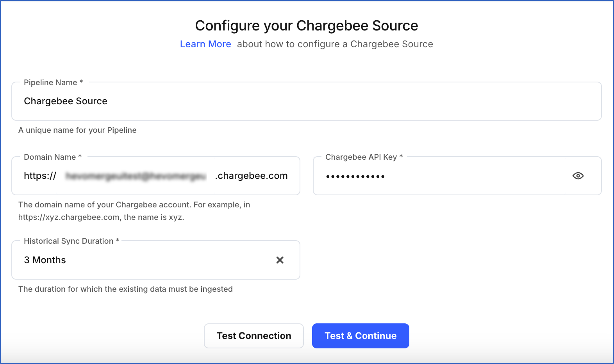Viewport: 614px width, 364px height.
Task: Click 'A unique name for your Pipeline' hint
Action: (77, 130)
